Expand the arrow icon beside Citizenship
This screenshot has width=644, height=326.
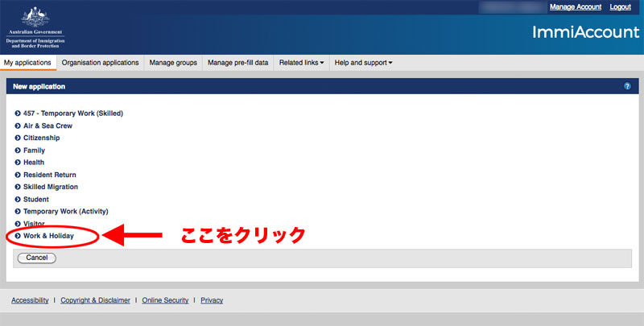[18, 138]
